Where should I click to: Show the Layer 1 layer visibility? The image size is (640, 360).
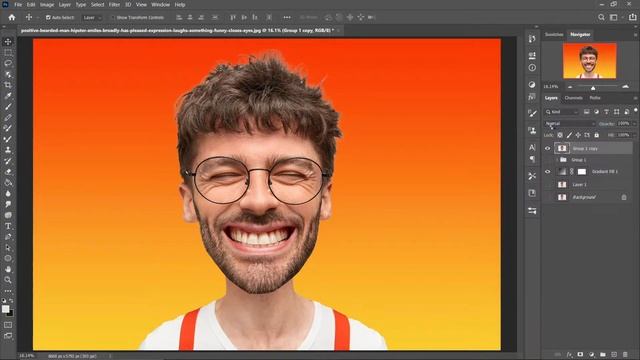[548, 184]
